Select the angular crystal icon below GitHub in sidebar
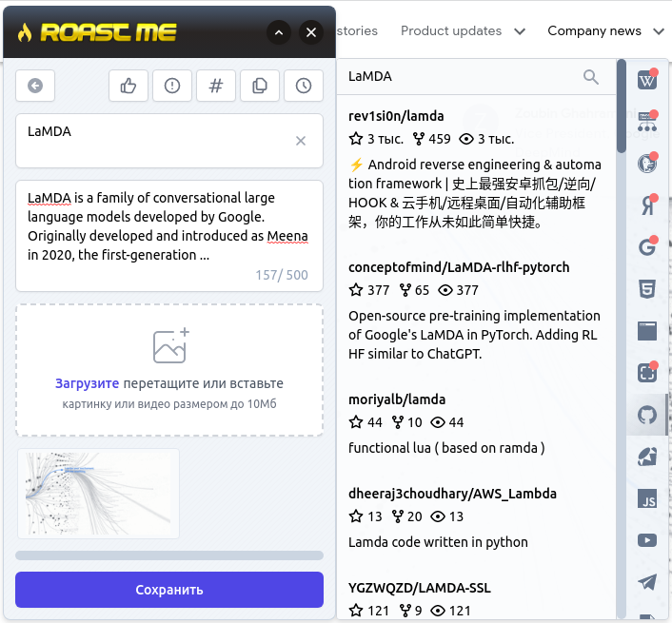Image resolution: width=672 pixels, height=623 pixels. pyautogui.click(x=647, y=457)
